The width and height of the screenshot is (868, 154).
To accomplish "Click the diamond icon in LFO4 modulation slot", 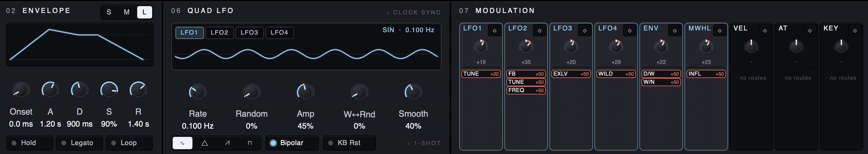I will (x=630, y=30).
